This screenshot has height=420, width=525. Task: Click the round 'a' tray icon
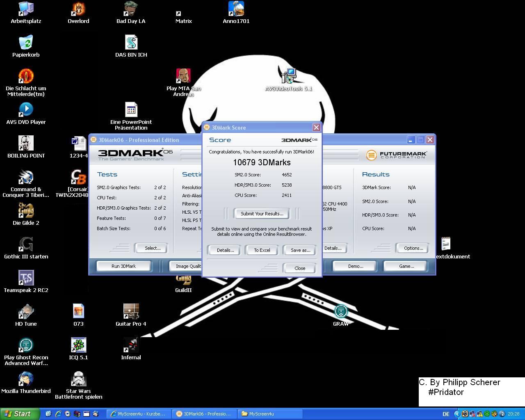(502, 414)
